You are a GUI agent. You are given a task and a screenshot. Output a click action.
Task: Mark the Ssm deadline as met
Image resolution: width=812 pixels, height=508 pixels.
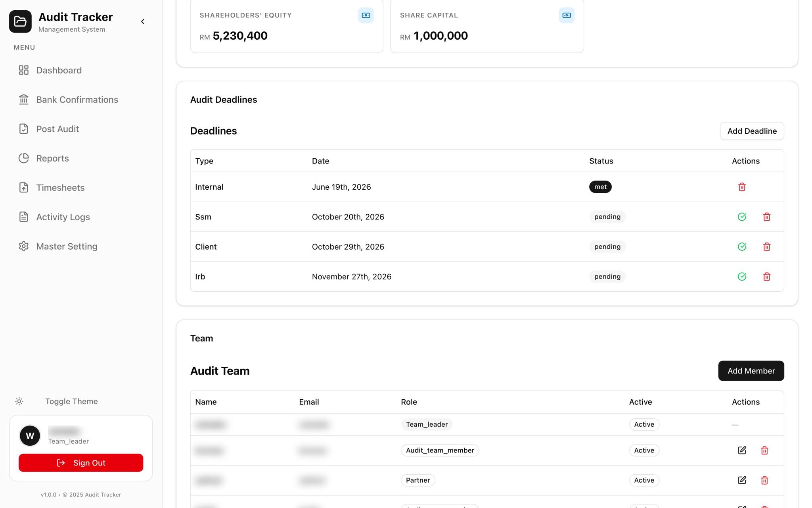coord(742,217)
